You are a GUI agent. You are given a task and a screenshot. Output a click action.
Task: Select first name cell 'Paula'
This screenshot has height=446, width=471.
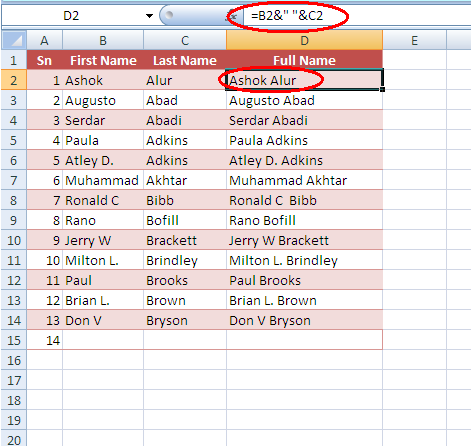(x=103, y=140)
